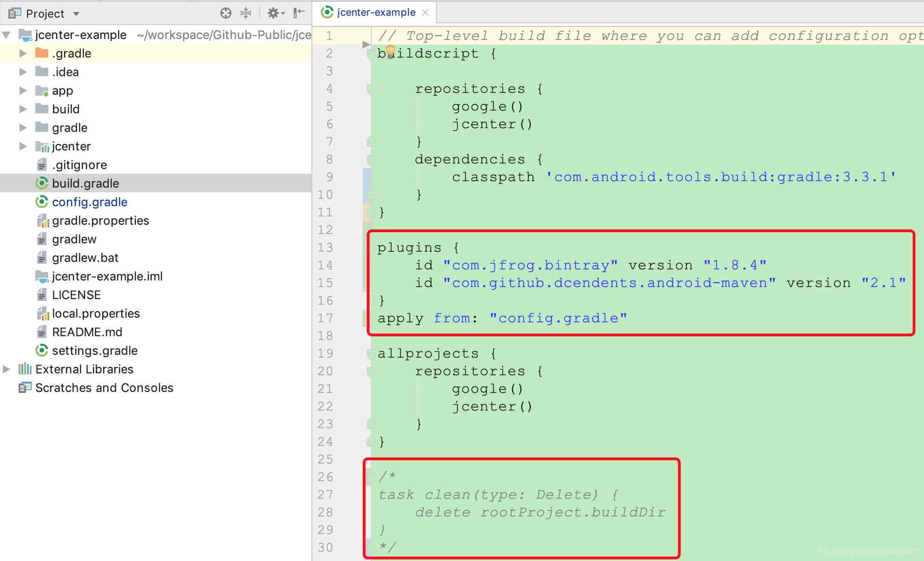
Task: Expand the app module folder
Action: pyautogui.click(x=23, y=91)
